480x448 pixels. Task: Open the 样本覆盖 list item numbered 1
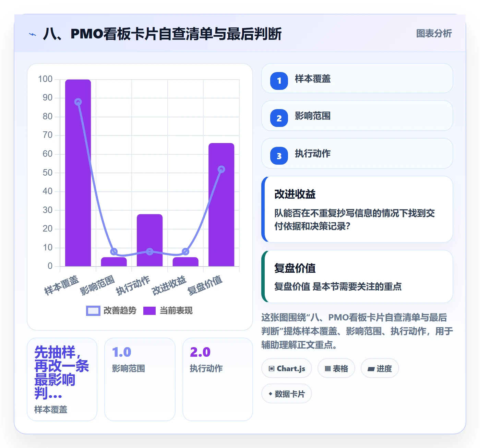(x=357, y=78)
